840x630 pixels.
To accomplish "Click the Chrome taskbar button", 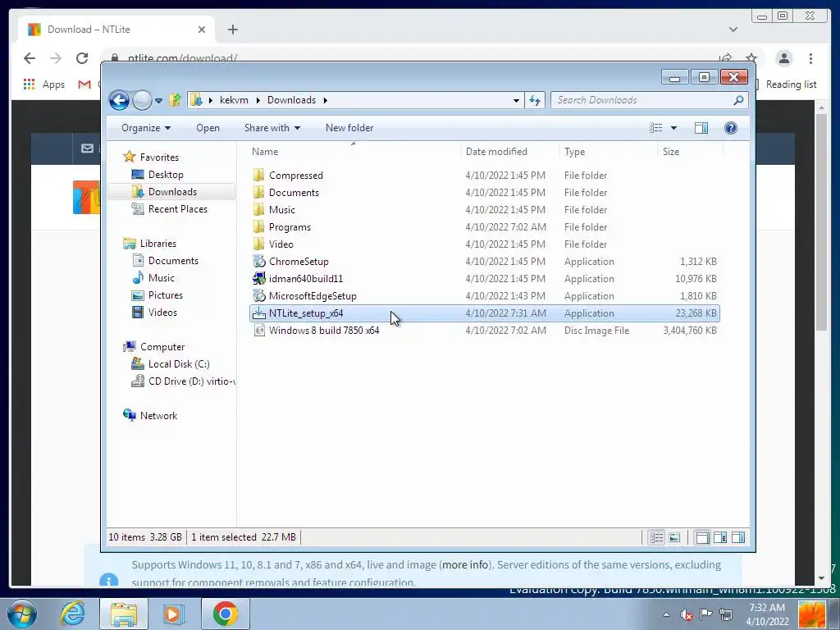I will (226, 614).
